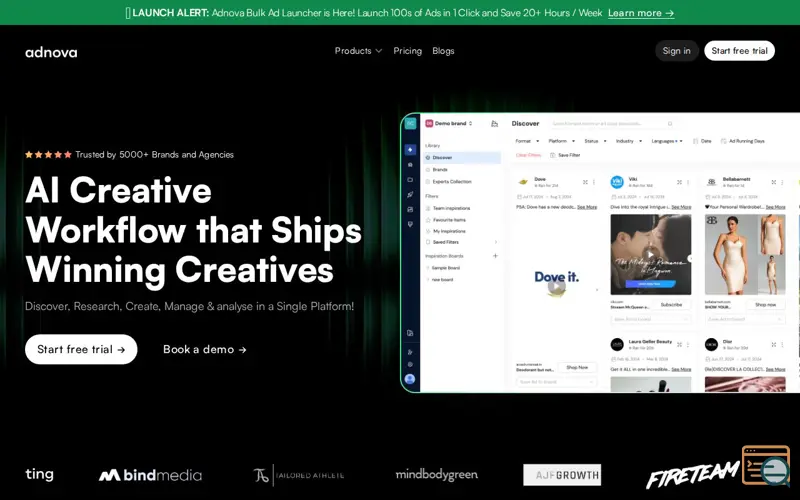Screen dimensions: 800x500
Task: Click the settings gear icon near the sidebar bottom
Action: pyautogui.click(x=410, y=364)
